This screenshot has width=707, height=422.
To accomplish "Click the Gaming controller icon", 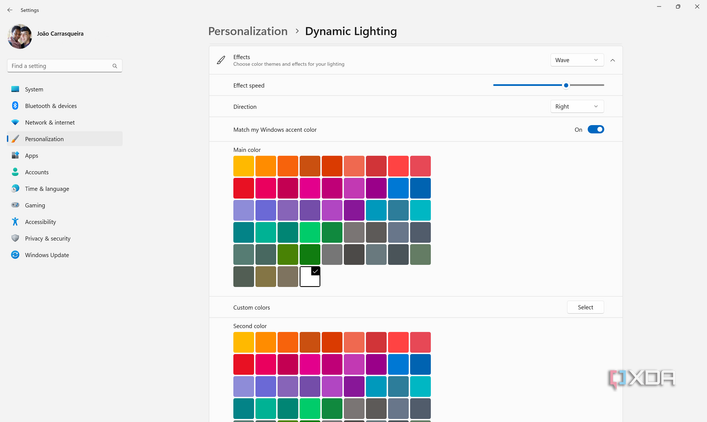I will coord(15,205).
